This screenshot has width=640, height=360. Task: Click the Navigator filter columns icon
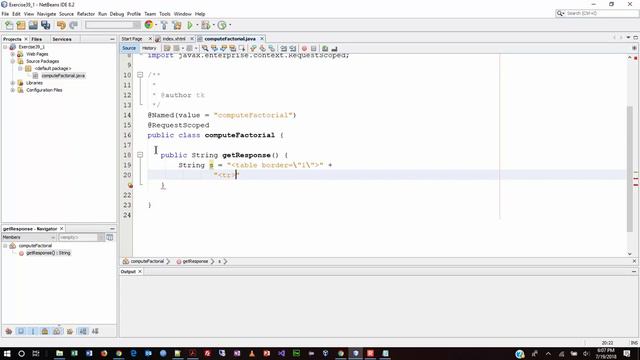click(110, 237)
